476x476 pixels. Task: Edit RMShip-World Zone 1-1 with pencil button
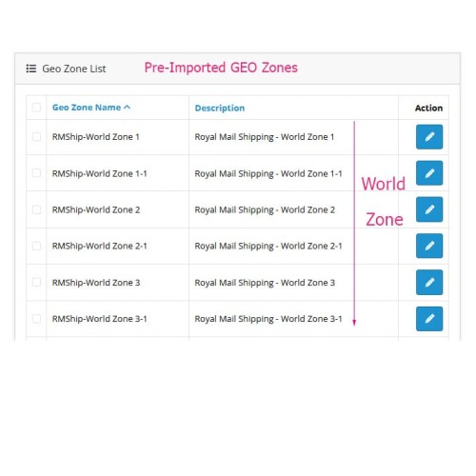tap(429, 173)
